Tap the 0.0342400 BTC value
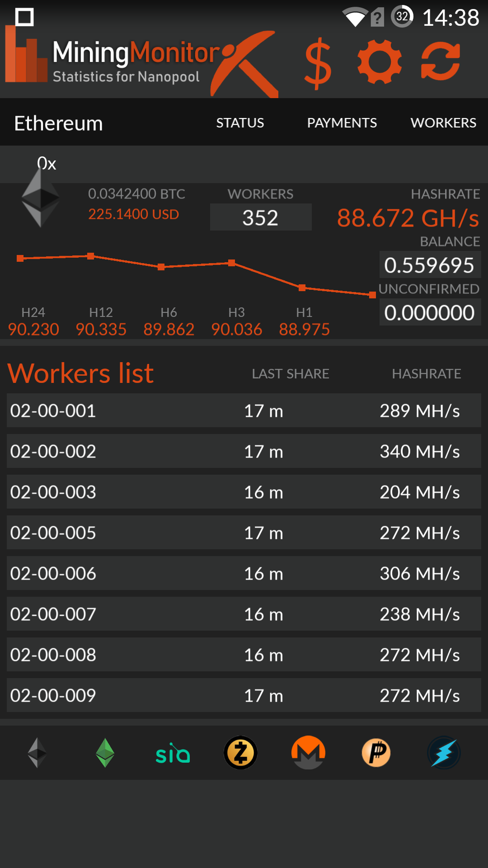The height and width of the screenshot is (868, 488). click(136, 194)
